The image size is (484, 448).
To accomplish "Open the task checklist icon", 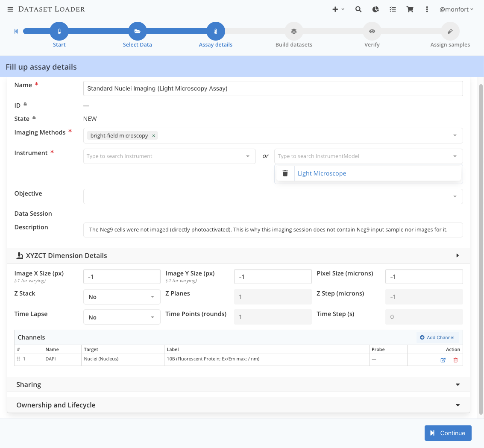I will tap(393, 9).
